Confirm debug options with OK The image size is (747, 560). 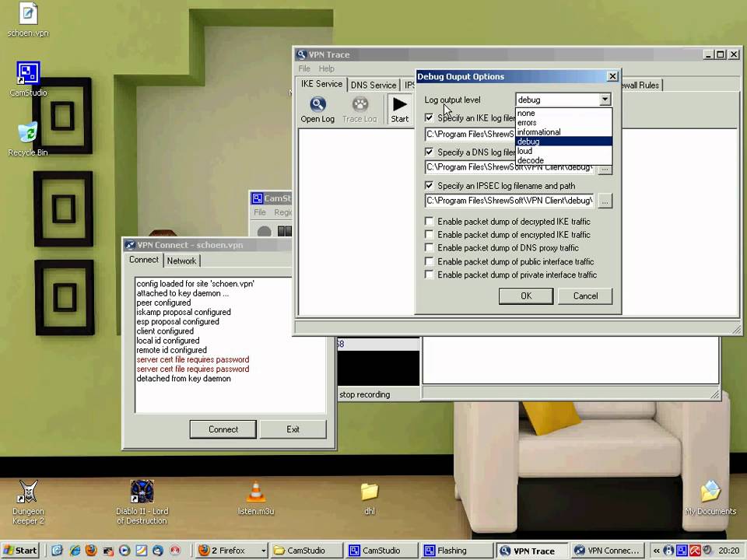tap(526, 296)
